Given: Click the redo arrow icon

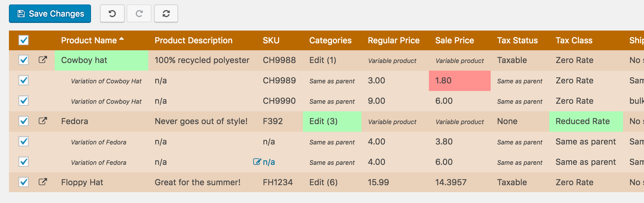Looking at the screenshot, I should [x=139, y=14].
